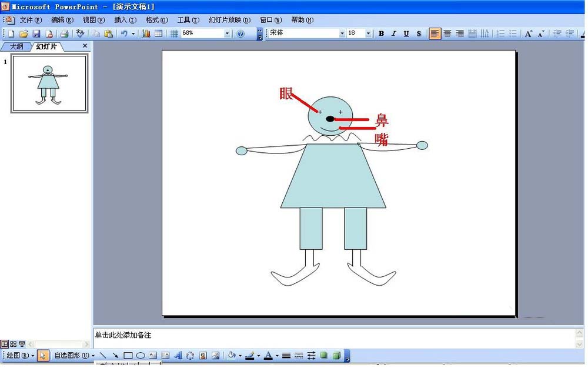Viewport: 588px width, 368px height.
Task: Insert a chart into the slide
Action: point(146,34)
